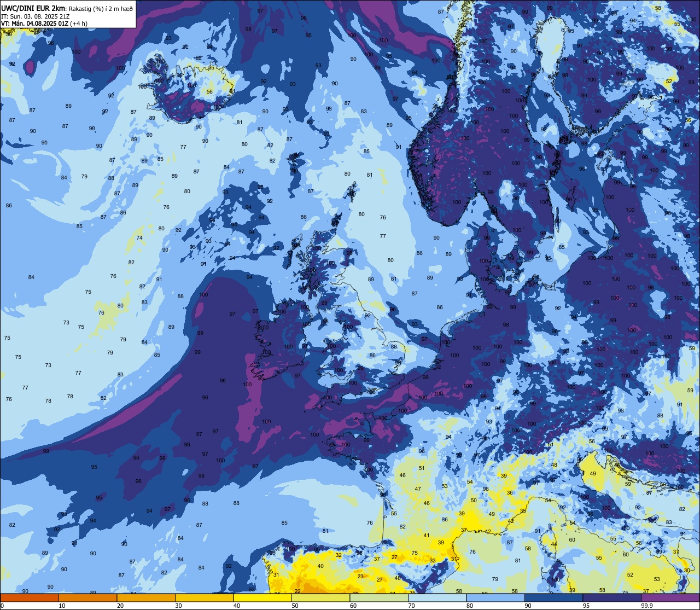The image size is (700, 610).
Task: Click the "60" tick label on legend scale
Action: click(353, 606)
